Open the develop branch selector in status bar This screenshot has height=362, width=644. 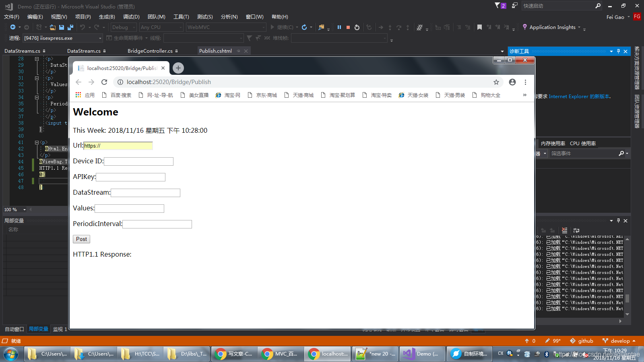coord(619,341)
